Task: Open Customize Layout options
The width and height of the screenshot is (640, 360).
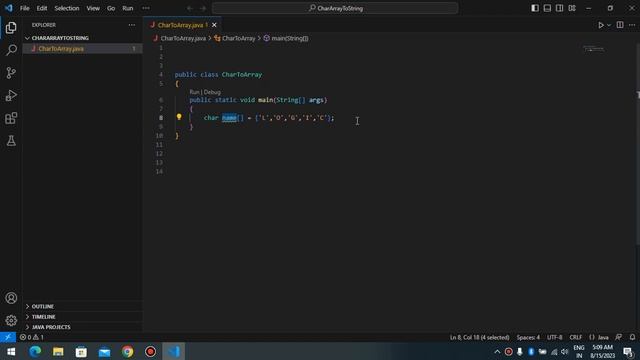Action: pyautogui.click(x=572, y=8)
